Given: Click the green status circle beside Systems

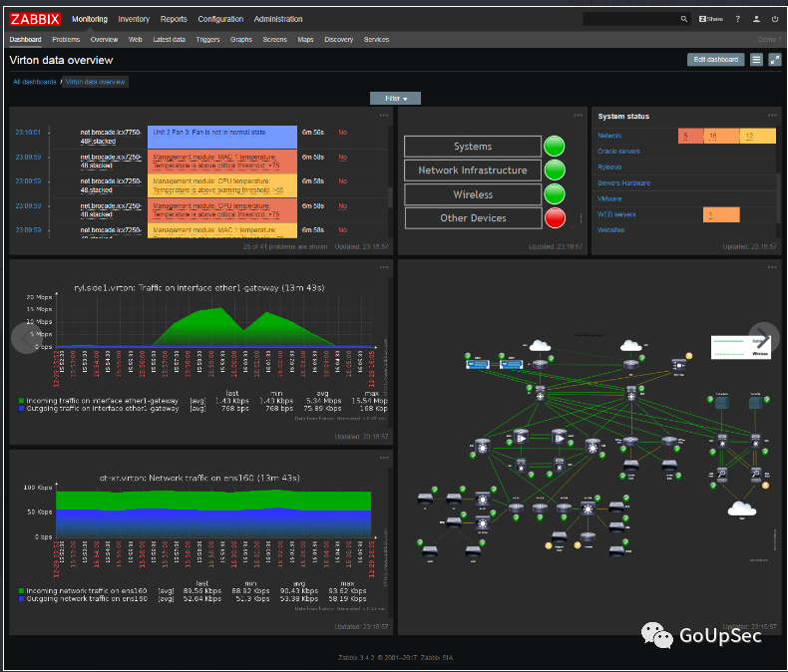Looking at the screenshot, I should pyautogui.click(x=555, y=147).
